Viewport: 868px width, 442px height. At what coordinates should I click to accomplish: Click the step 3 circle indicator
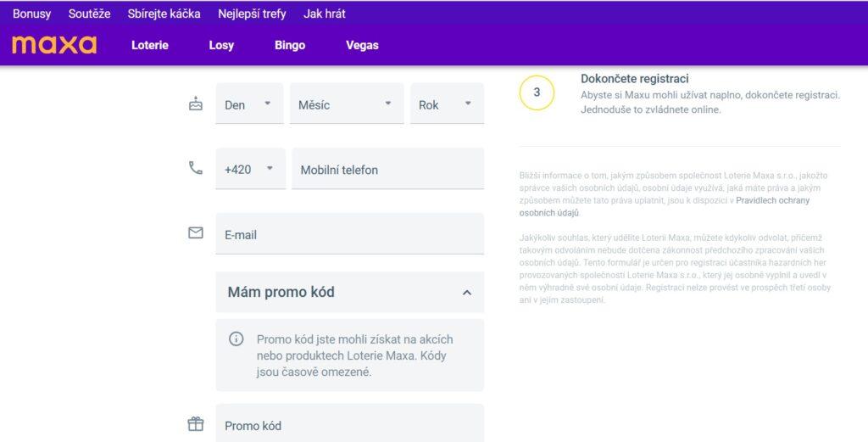click(x=537, y=92)
